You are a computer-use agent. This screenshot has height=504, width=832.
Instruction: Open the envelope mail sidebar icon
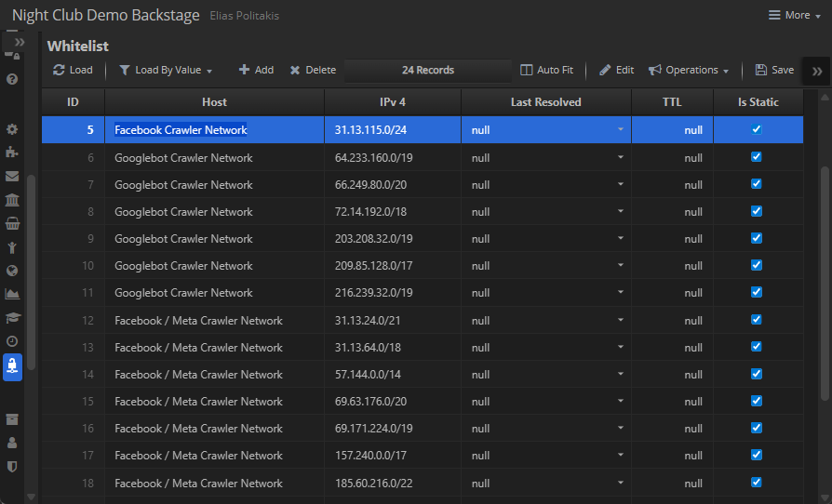[x=12, y=176]
